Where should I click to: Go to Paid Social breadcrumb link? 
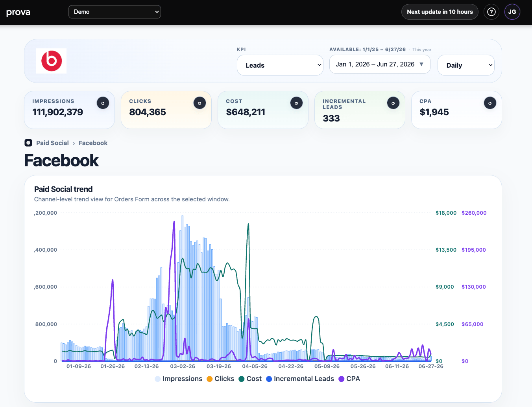click(x=52, y=143)
